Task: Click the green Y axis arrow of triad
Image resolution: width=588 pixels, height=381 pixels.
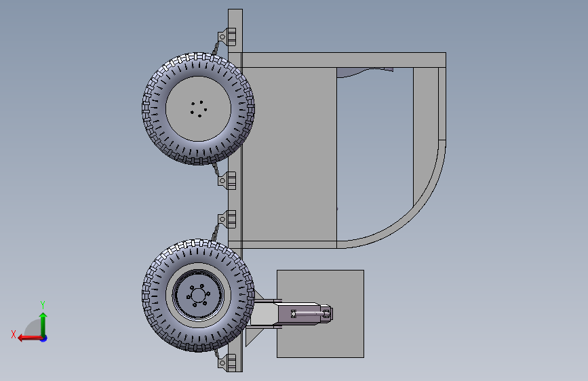Action: click(43, 323)
